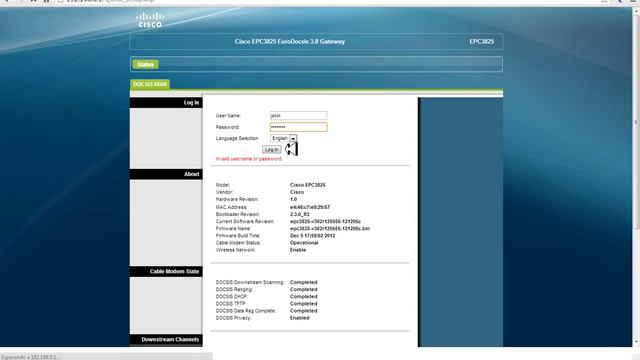Click the invalid username or password message

(249, 159)
